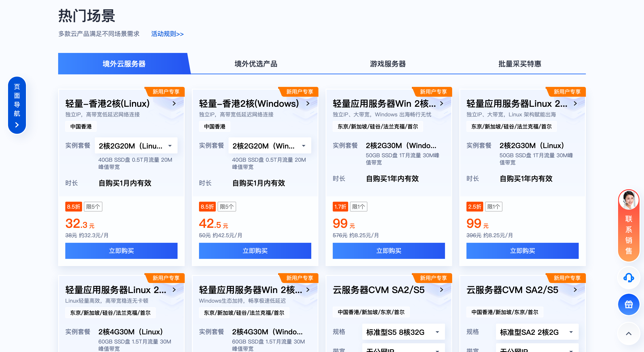Buy the Linux 2核2G30M 99元 plan
The height and width of the screenshot is (352, 644).
(x=523, y=251)
